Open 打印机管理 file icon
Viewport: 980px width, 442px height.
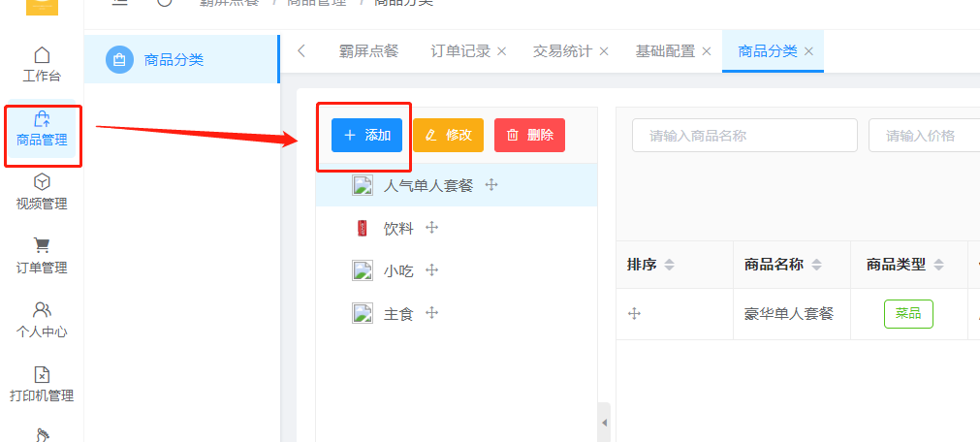point(42,374)
